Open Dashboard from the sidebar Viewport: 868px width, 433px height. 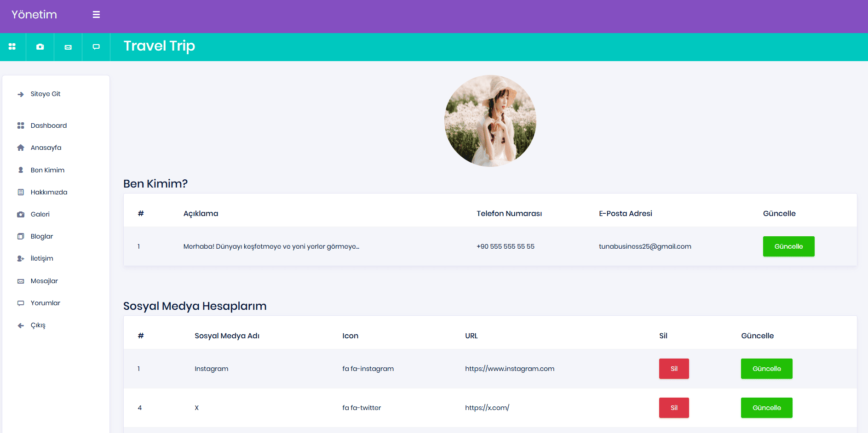coord(48,125)
